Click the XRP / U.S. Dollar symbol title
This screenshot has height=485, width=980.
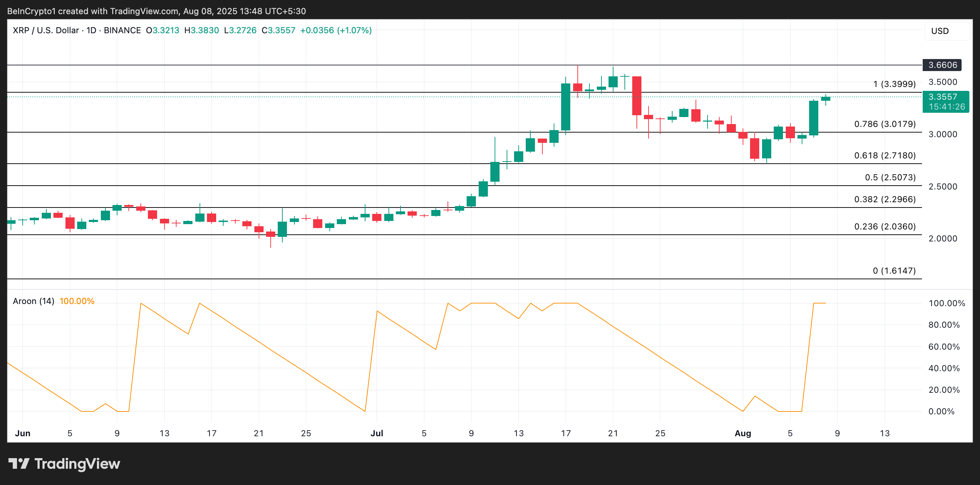[46, 30]
